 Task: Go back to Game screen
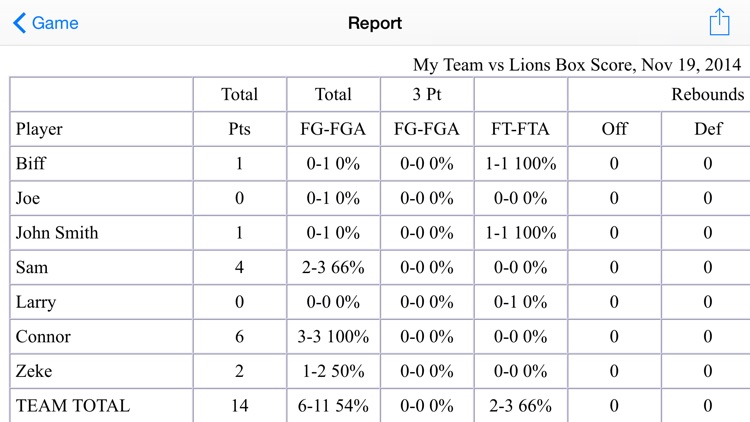click(45, 23)
